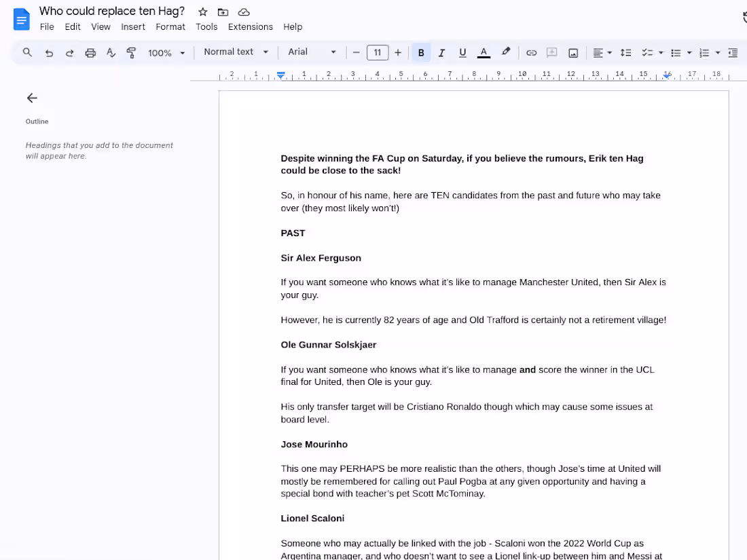
Task: Open the Normal text styles dropdown
Action: pos(236,52)
